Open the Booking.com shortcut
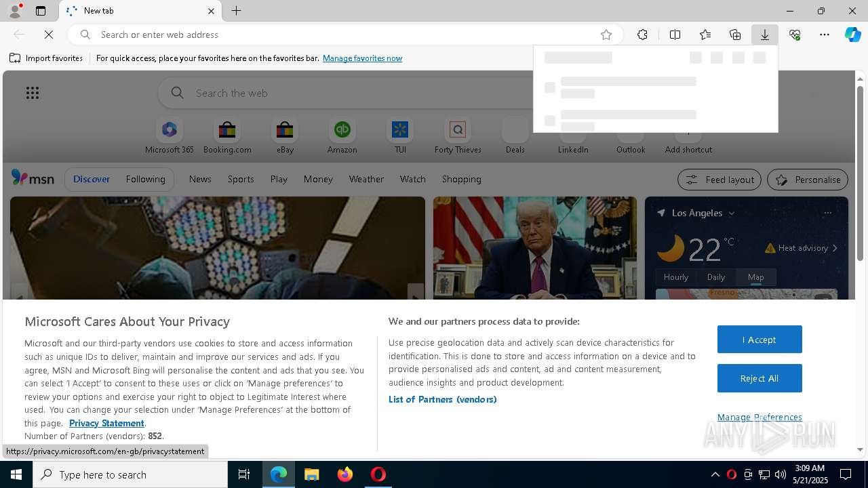Image resolution: width=868 pixels, height=488 pixels. [227, 136]
